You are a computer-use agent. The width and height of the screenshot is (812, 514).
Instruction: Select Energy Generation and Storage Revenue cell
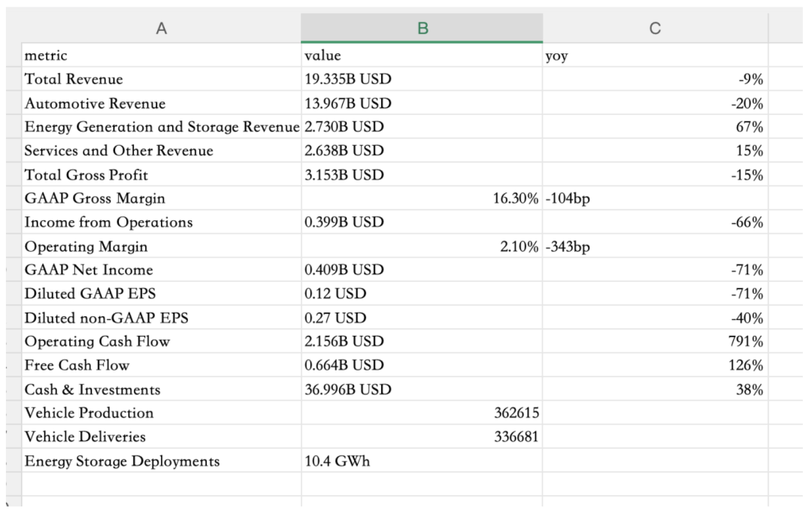(x=161, y=127)
